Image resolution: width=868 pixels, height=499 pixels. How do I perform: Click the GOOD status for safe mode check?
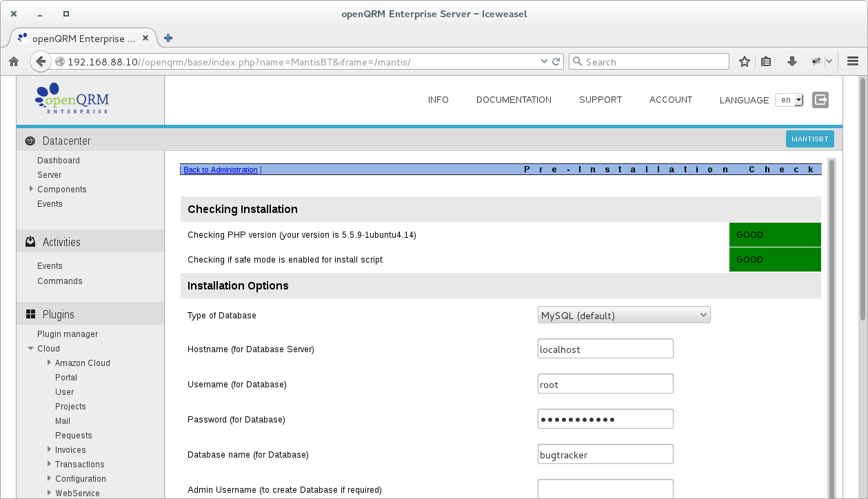pos(775,259)
